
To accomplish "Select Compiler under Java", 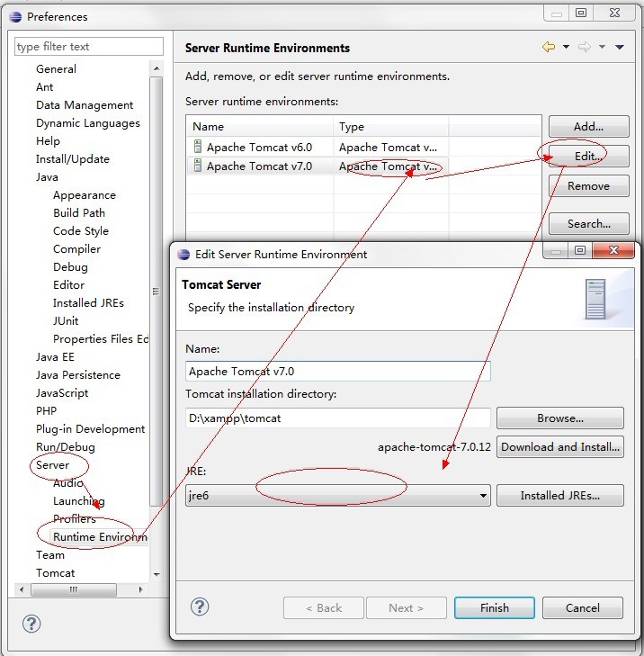I will [x=76, y=249].
